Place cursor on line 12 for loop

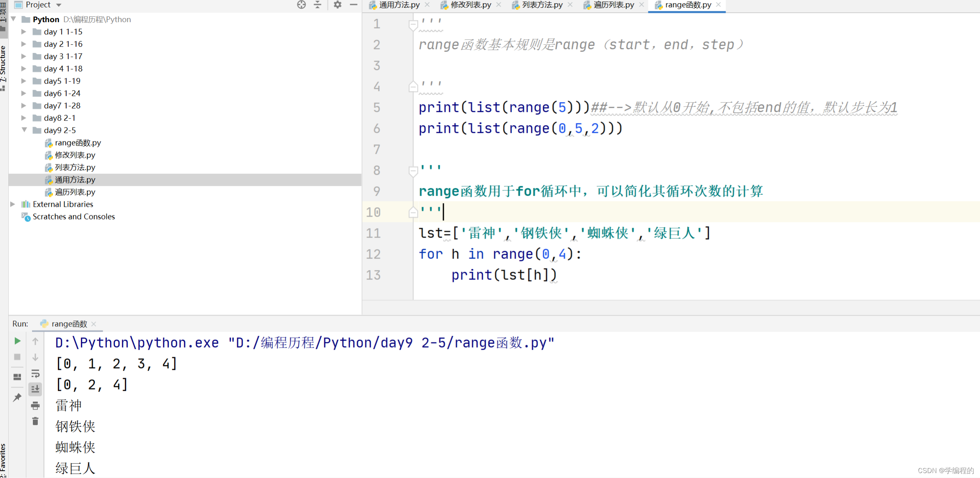pyautogui.click(x=500, y=254)
